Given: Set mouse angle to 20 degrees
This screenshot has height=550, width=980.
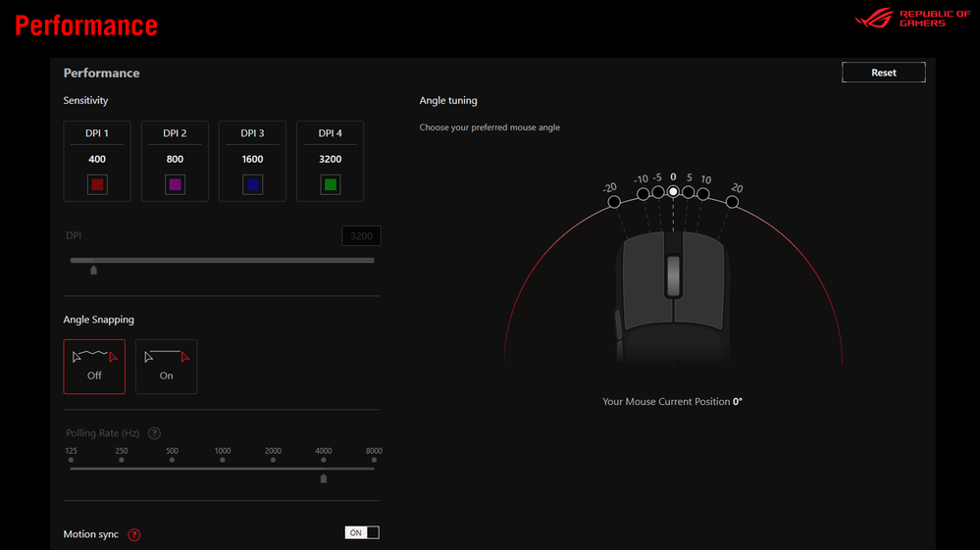Looking at the screenshot, I should click(732, 202).
